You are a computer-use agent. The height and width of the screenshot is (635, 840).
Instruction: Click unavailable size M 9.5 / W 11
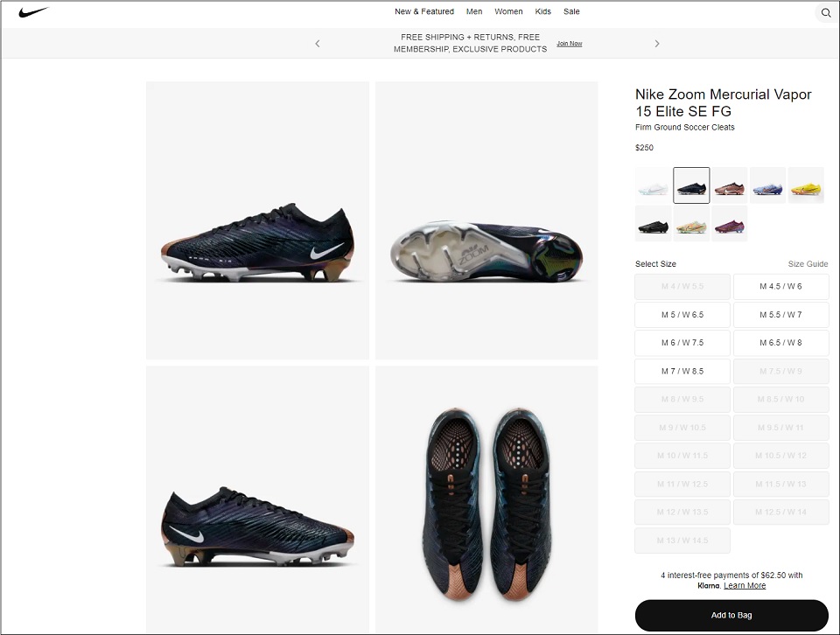[781, 427]
